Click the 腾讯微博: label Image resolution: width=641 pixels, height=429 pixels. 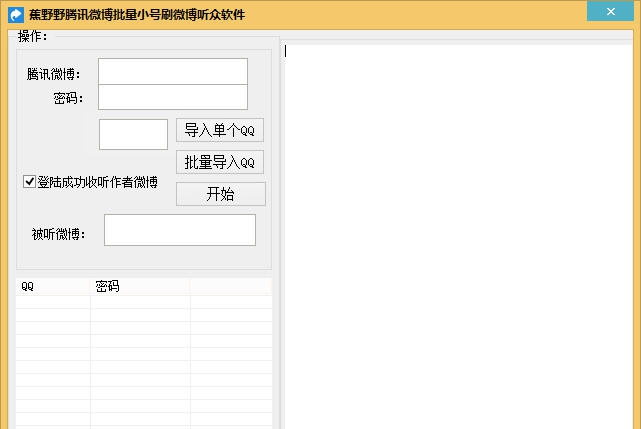coord(54,74)
